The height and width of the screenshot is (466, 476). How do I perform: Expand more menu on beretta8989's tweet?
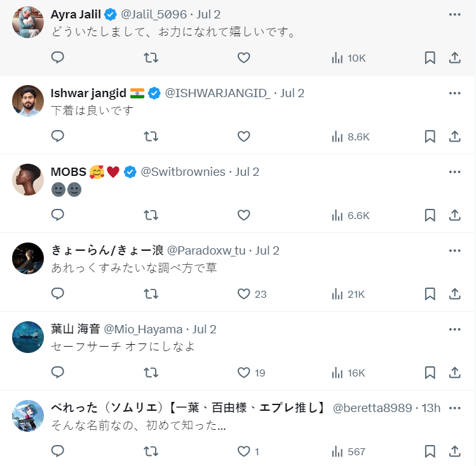click(454, 408)
